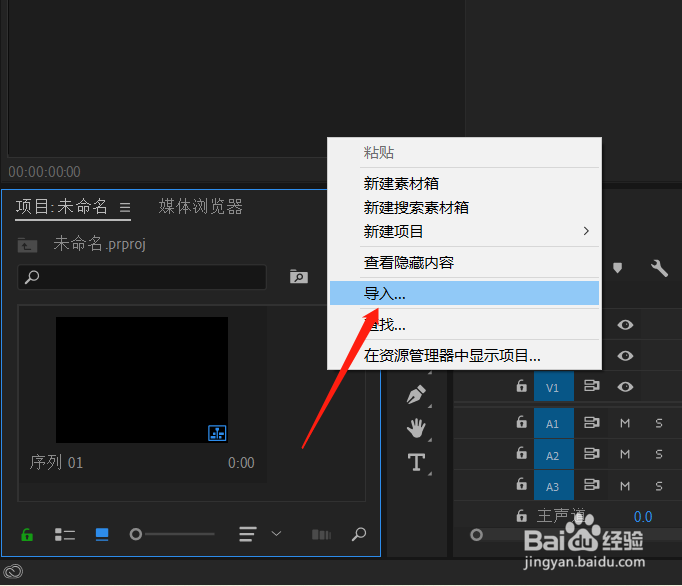The image size is (682, 586).
Task: Toggle sync lock on A1 track
Action: 592,422
